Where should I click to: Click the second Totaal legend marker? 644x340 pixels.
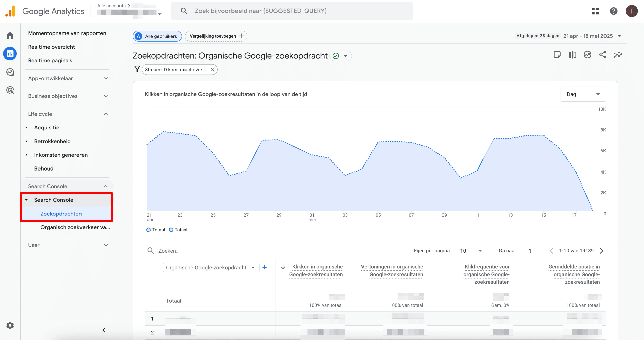171,230
